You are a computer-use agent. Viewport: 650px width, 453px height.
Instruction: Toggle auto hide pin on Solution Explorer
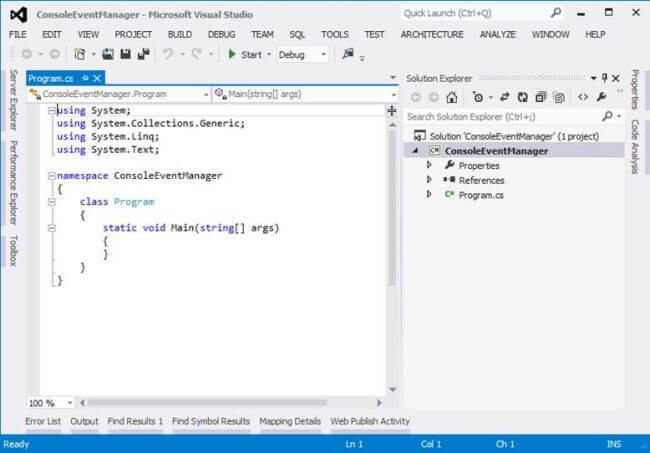pos(604,78)
